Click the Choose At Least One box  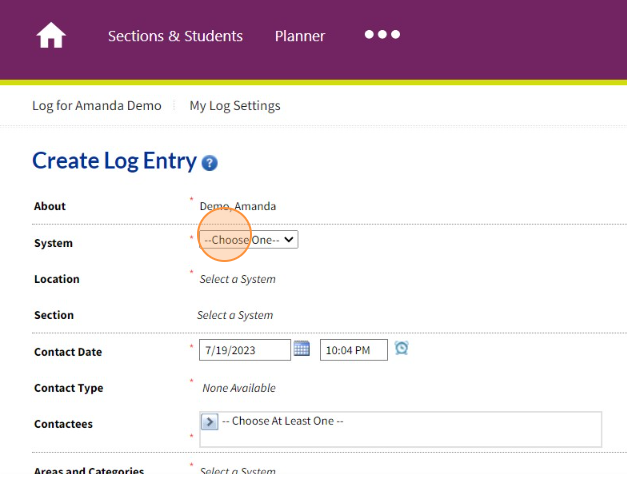(x=401, y=429)
